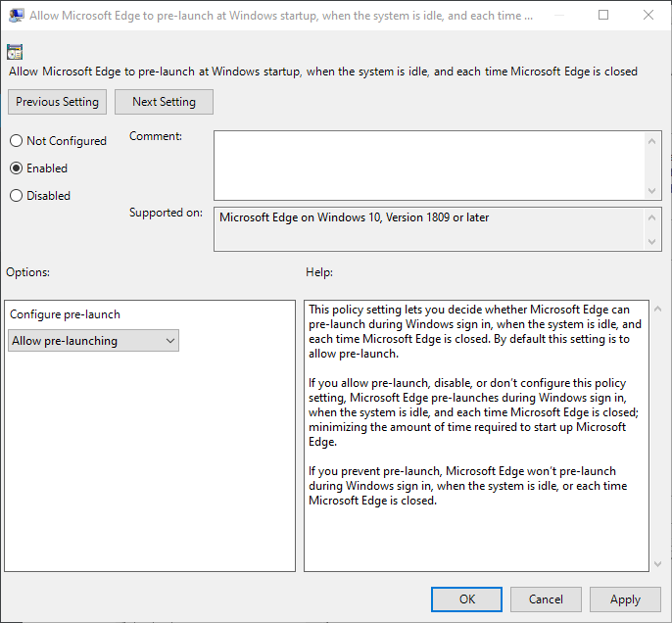Go to the Next Setting

164,102
